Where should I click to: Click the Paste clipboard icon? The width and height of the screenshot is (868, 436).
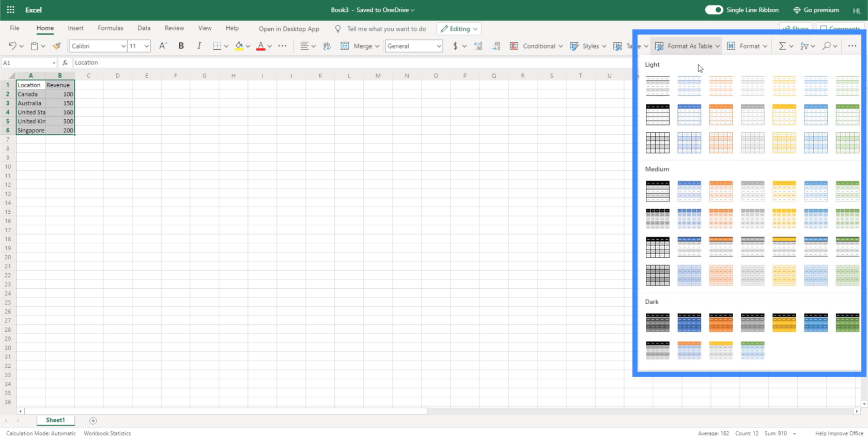(x=34, y=46)
